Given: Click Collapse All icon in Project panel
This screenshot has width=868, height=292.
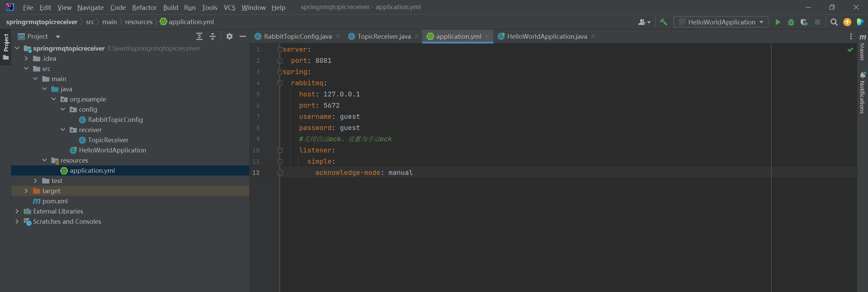Looking at the screenshot, I should pyautogui.click(x=213, y=36).
